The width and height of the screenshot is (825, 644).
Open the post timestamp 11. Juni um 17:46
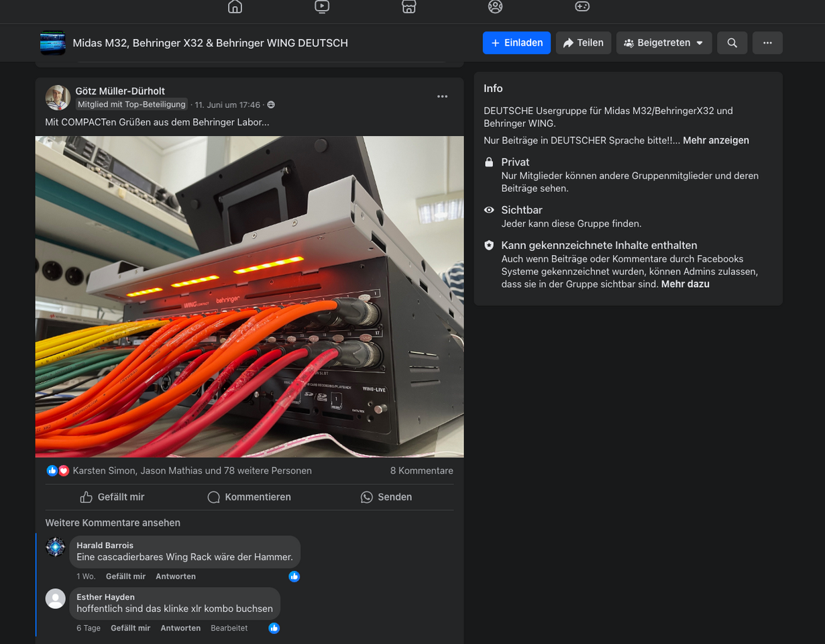pos(227,105)
